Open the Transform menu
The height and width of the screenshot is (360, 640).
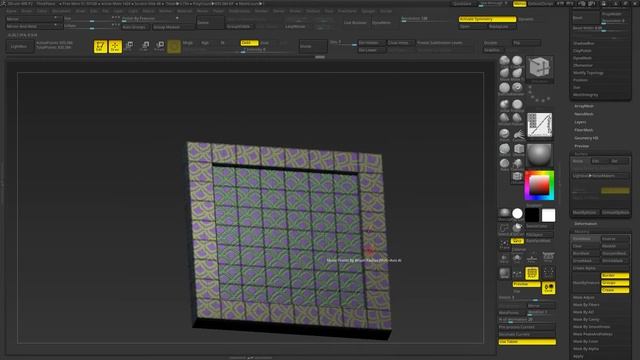pos(347,11)
